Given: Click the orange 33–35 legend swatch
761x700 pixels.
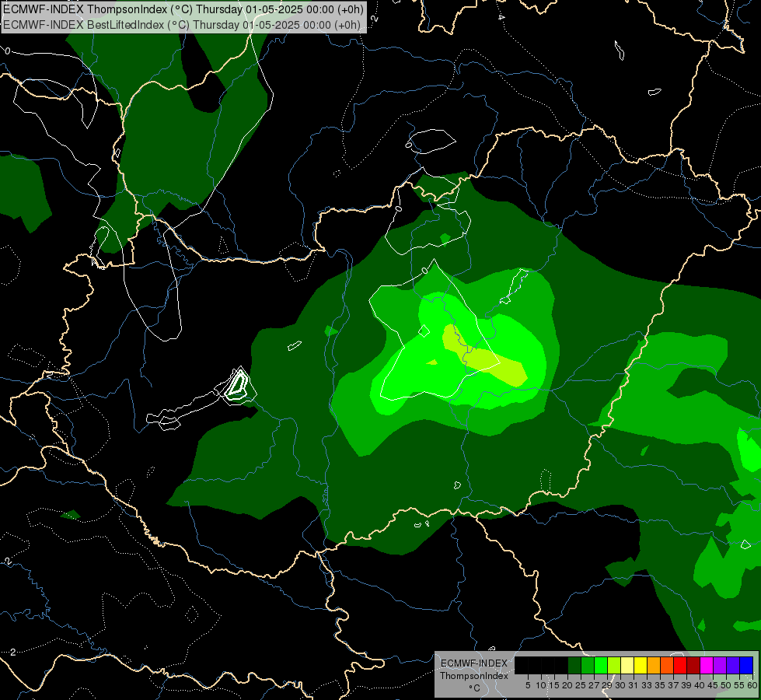Looking at the screenshot, I should [x=654, y=665].
